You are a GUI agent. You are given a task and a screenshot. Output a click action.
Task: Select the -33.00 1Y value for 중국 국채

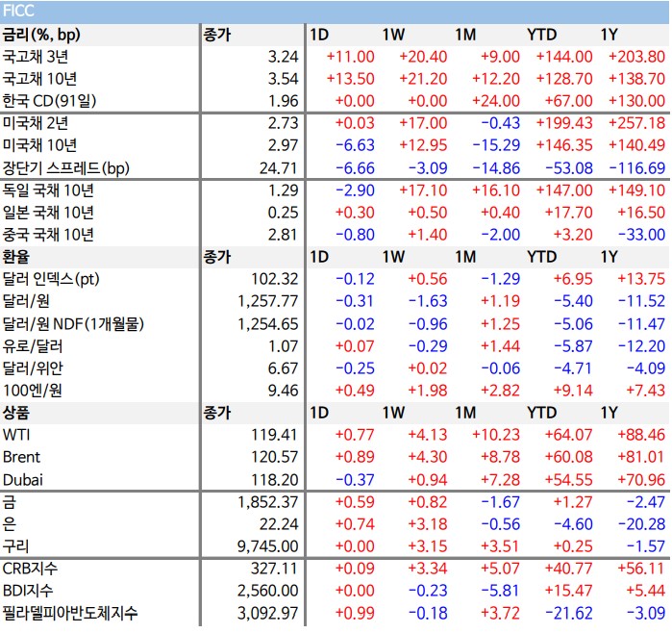point(641,235)
